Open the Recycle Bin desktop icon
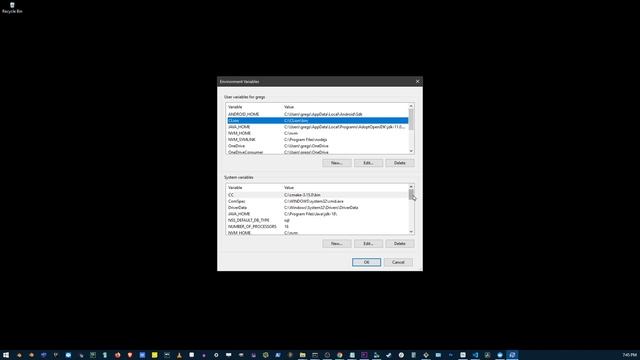The height and width of the screenshot is (360, 640). point(12,7)
